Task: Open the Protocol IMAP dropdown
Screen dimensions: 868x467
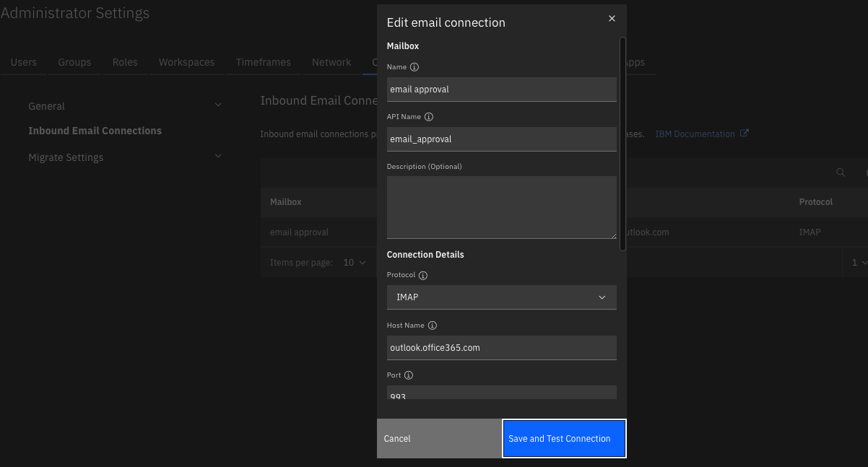Action: click(502, 297)
